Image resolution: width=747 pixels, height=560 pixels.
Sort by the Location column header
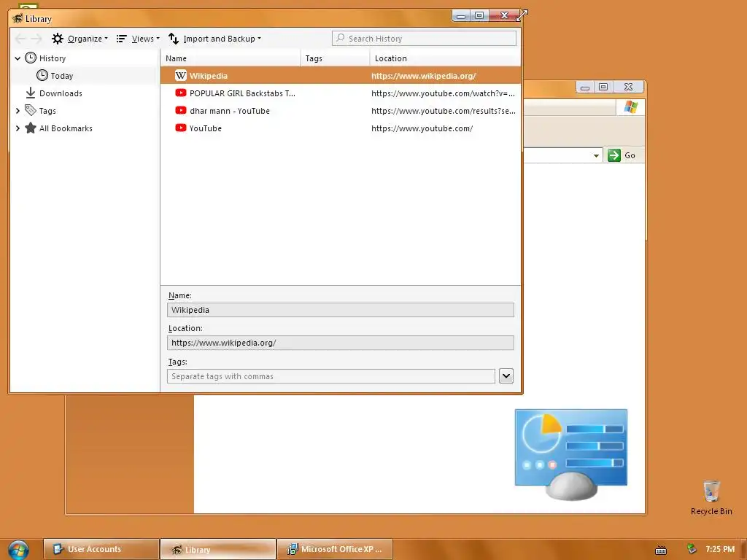click(445, 58)
